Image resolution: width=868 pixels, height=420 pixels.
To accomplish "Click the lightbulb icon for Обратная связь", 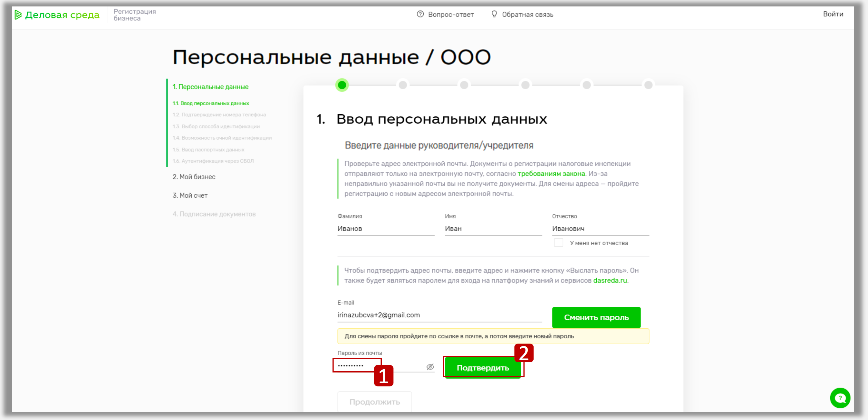I will (x=494, y=14).
